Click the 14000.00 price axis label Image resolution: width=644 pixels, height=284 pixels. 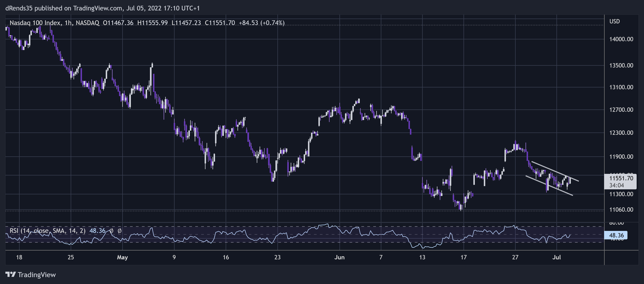[x=621, y=39]
